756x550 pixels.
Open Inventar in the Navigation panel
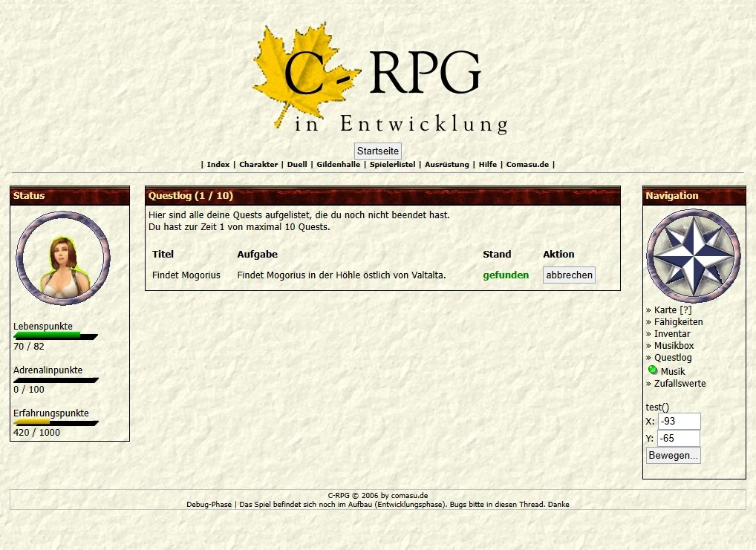point(672,333)
